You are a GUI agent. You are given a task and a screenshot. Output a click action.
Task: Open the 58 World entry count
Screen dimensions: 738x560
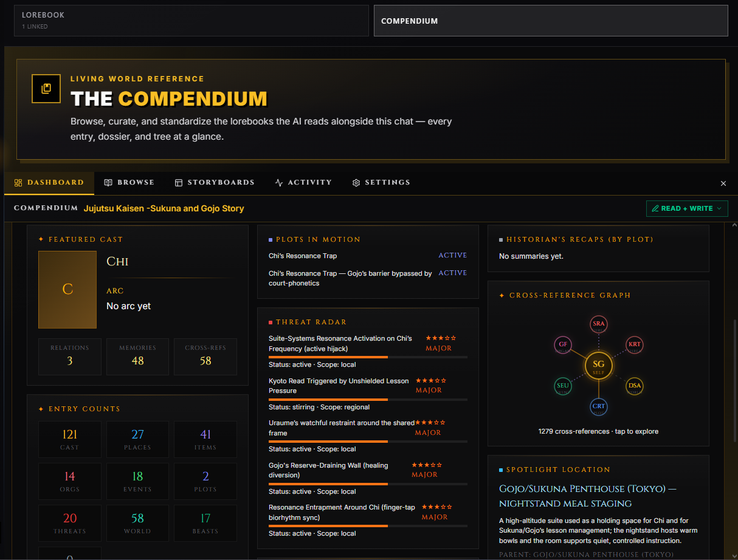pos(138,523)
